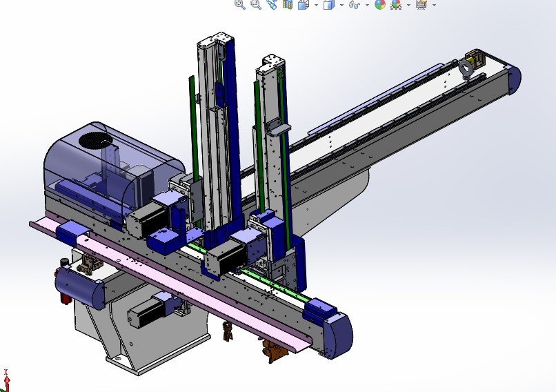This screenshot has height=392, width=556.
Task: Expand the Display Style dropdown arrow
Action: 342,5
